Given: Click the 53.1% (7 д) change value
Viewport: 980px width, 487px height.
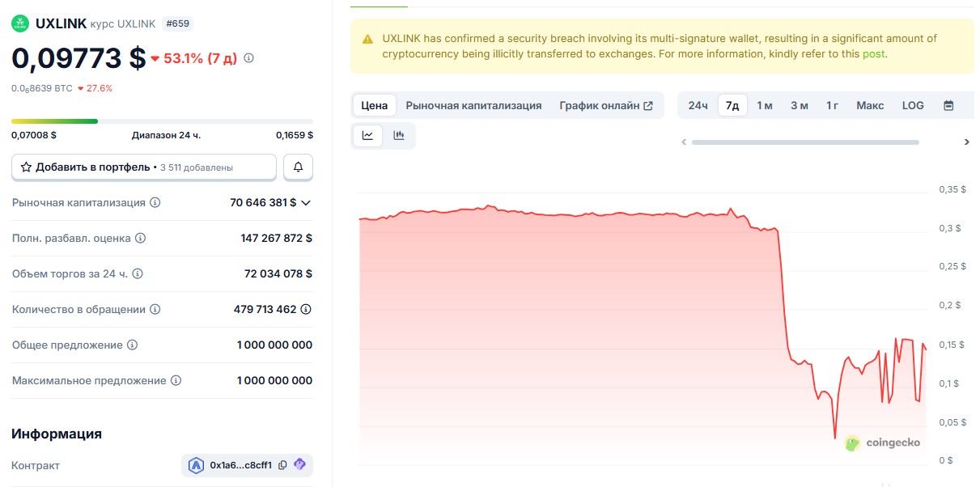Looking at the screenshot, I should click(194, 58).
